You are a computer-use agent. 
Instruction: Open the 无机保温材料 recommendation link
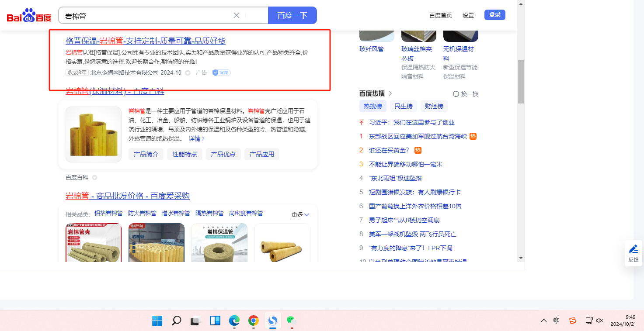coord(459,54)
